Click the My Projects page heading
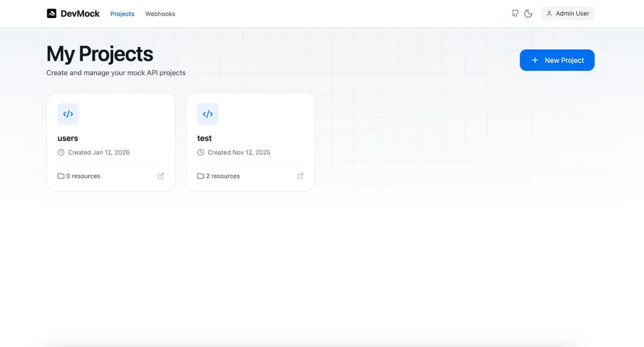Viewport: 644px width, 347px height. click(99, 54)
